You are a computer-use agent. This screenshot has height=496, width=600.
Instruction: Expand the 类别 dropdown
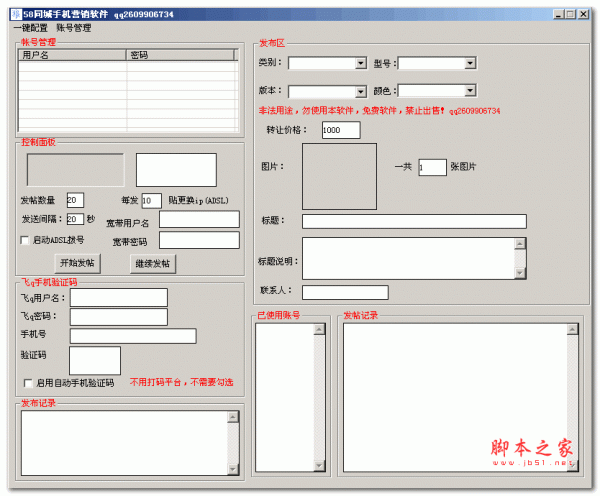point(360,63)
